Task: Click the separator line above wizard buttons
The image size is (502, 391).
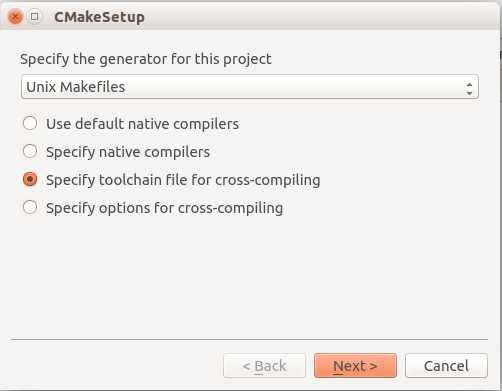Action: pos(250,339)
